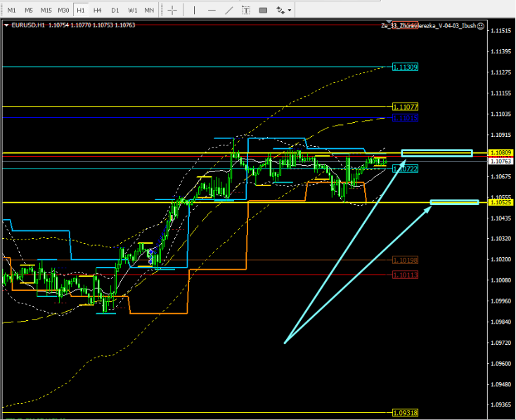516x420 pixels.
Task: Activate the trendline drawing tool
Action: (228, 11)
